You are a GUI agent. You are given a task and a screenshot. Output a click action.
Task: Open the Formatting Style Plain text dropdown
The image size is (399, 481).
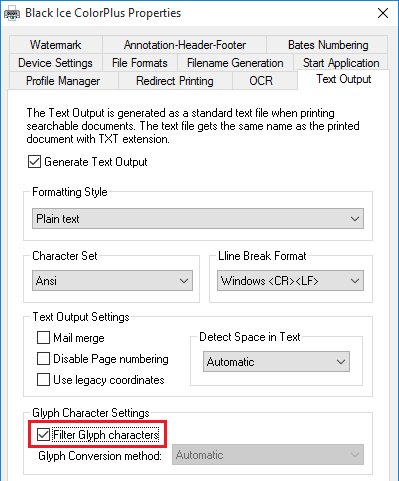[x=198, y=219]
